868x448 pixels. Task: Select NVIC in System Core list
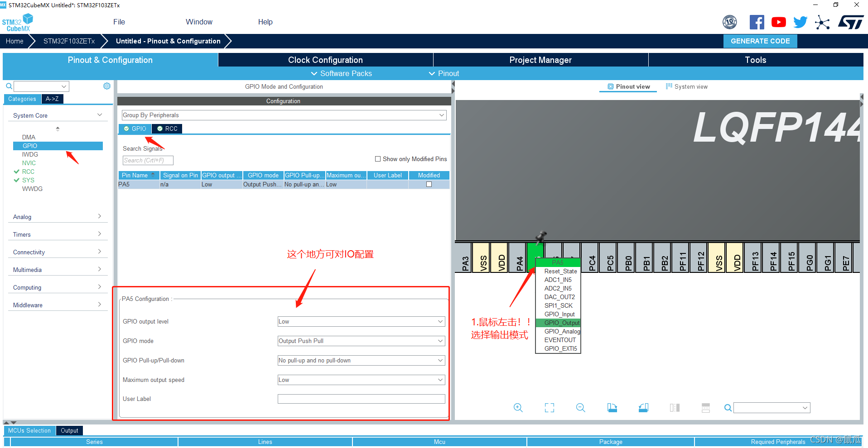pyautogui.click(x=29, y=163)
